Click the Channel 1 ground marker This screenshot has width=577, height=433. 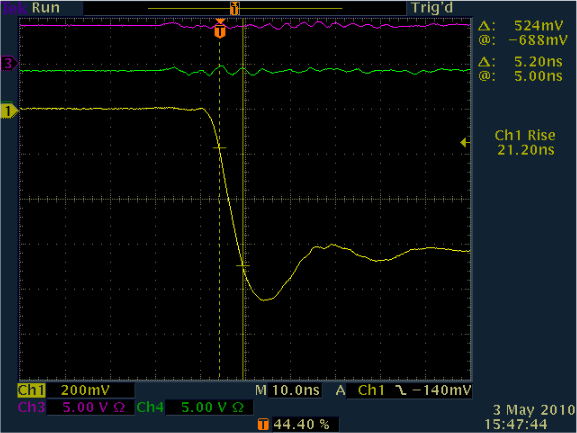[x=9, y=111]
